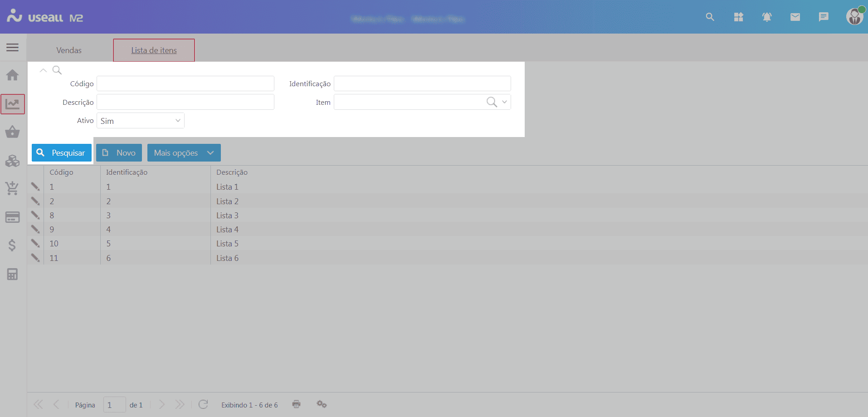Image resolution: width=868 pixels, height=417 pixels.
Task: Select the dollar sign finance icon
Action: pyautogui.click(x=12, y=245)
